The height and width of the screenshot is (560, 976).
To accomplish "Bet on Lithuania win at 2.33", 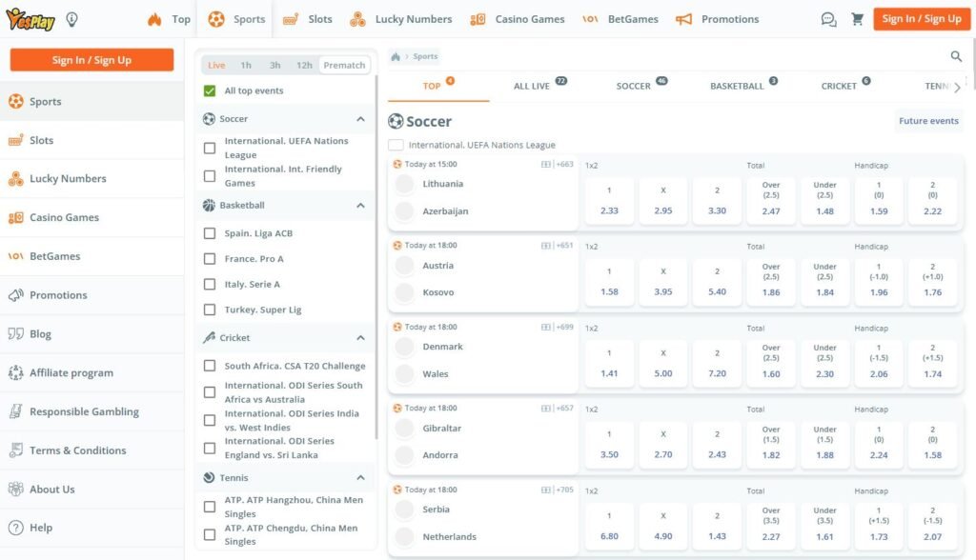I will 609,200.
